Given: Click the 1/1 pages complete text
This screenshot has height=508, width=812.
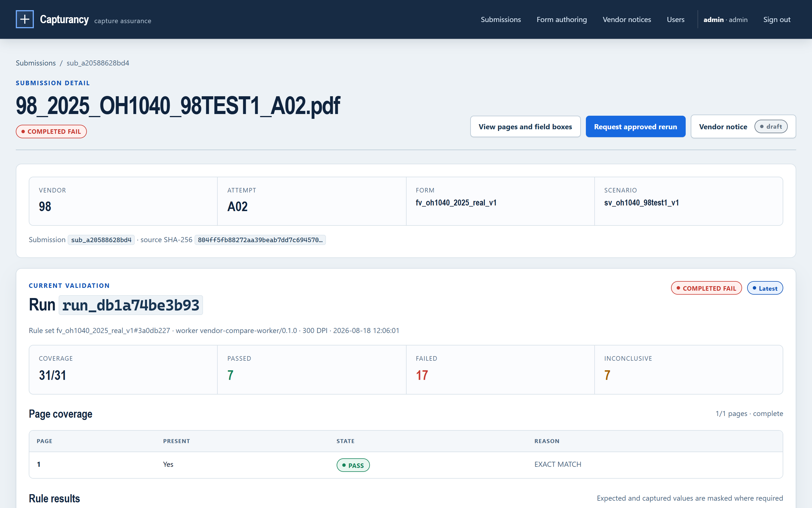Looking at the screenshot, I should point(749,413).
